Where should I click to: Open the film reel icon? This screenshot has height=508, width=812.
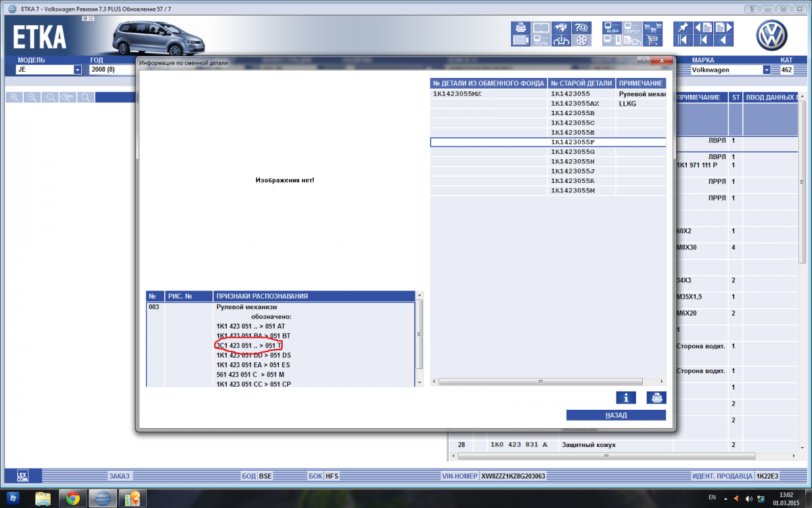(581, 41)
